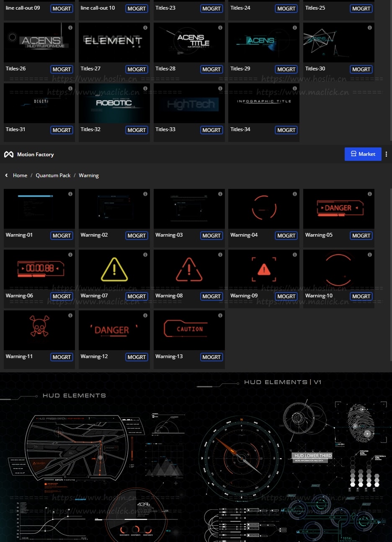Click the Titles-23 label text
This screenshot has width=392, height=542.
[165, 8]
